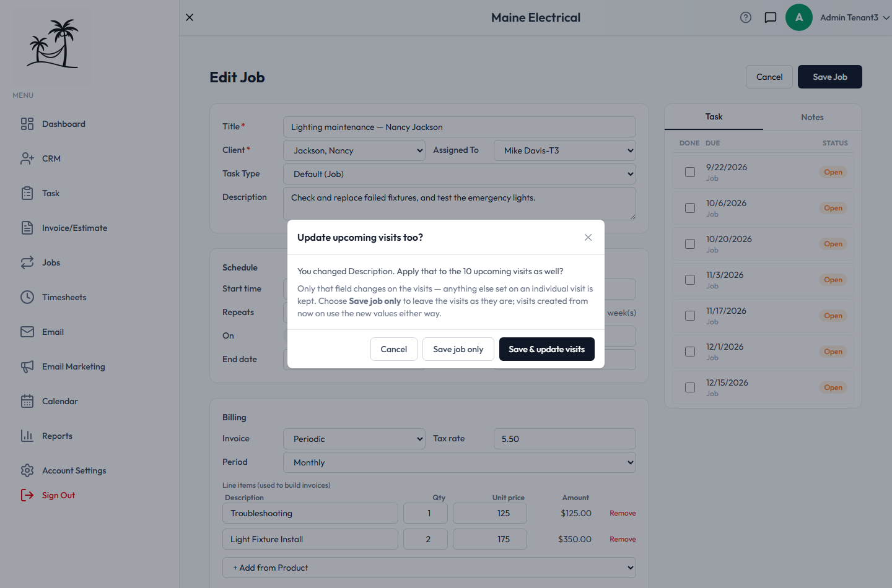Click the Calendar icon in the sidebar
The width and height of the screenshot is (892, 588).
point(27,401)
